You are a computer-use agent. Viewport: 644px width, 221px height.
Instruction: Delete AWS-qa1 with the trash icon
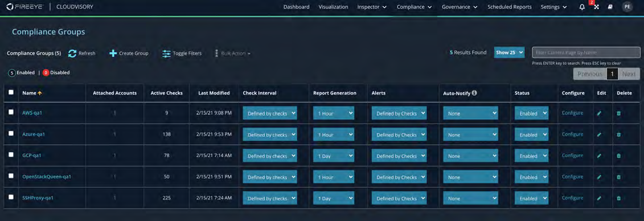click(x=618, y=113)
